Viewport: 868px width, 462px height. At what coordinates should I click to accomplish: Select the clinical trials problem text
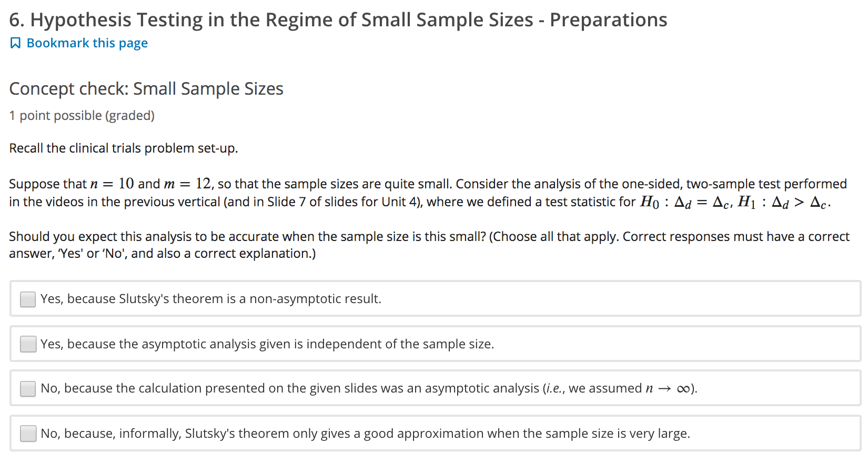(x=123, y=148)
